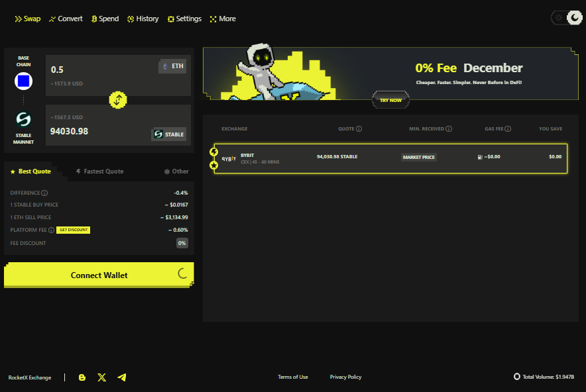Open the X (Twitter) social icon

click(x=101, y=377)
